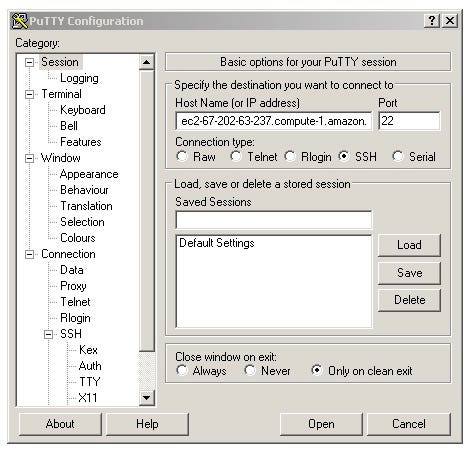This screenshot has height=453, width=473.
Task: Open the Auth category under SSH
Action: [90, 366]
